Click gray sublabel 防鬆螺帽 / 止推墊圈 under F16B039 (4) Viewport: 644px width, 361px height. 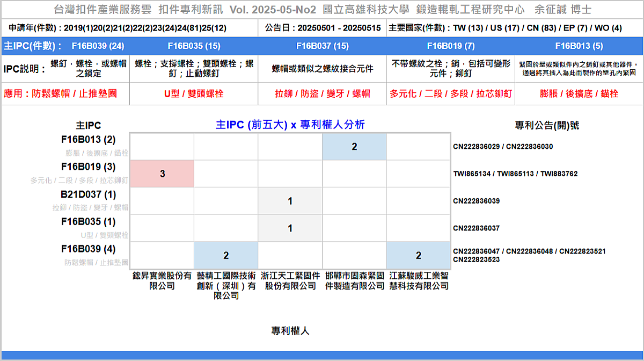click(97, 263)
